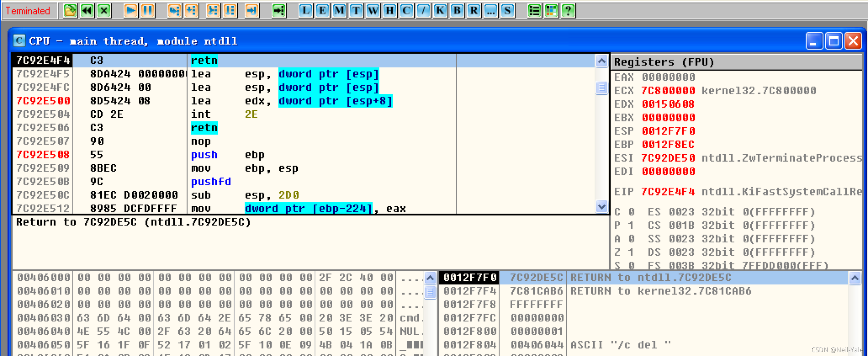Viewport: 868px width, 356px height.
Task: Toggle the C flag value
Action: pyautogui.click(x=631, y=212)
